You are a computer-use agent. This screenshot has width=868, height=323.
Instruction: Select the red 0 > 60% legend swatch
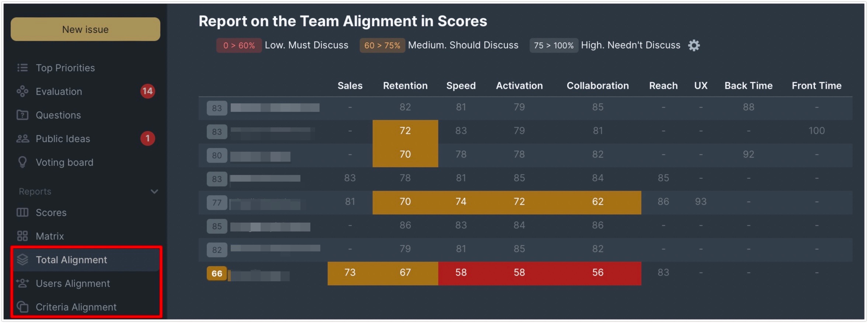tap(239, 45)
